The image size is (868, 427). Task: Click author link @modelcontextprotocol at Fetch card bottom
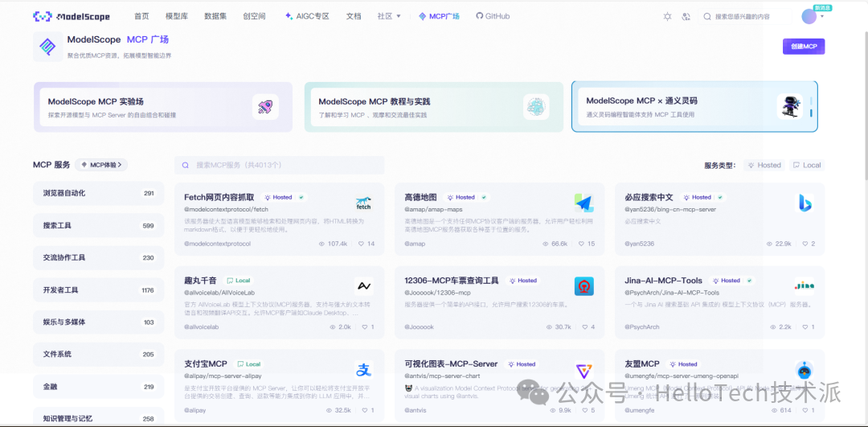(217, 244)
